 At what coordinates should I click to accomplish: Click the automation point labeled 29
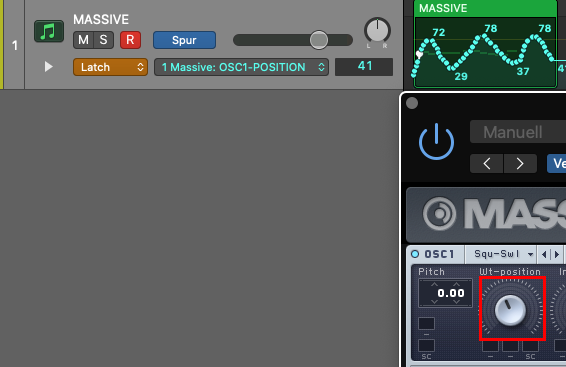click(453, 68)
